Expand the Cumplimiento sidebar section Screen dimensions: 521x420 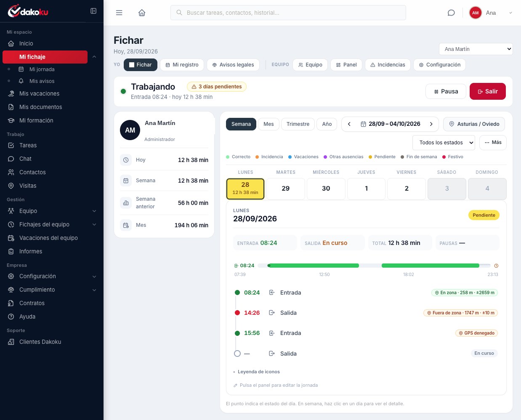[94, 290]
